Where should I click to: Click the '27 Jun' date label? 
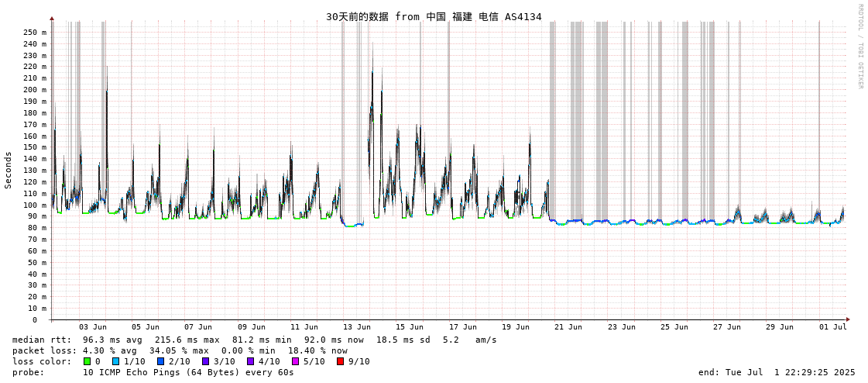[x=727, y=327]
